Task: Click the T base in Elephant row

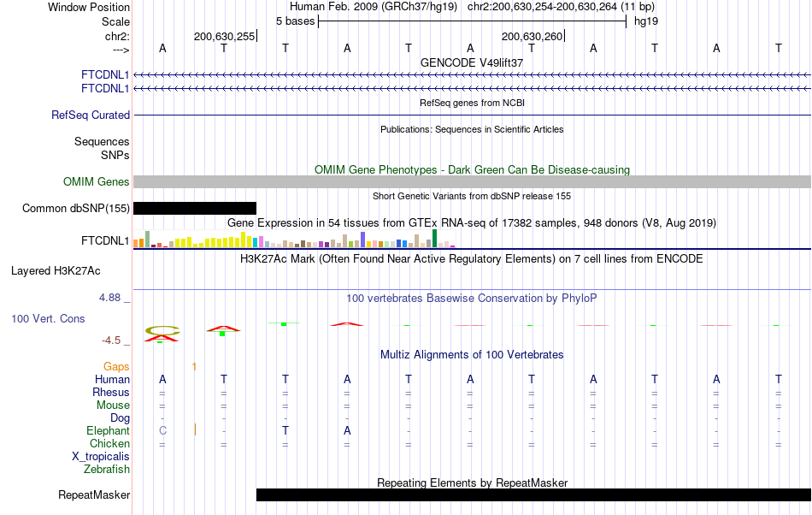Action: click(x=285, y=430)
